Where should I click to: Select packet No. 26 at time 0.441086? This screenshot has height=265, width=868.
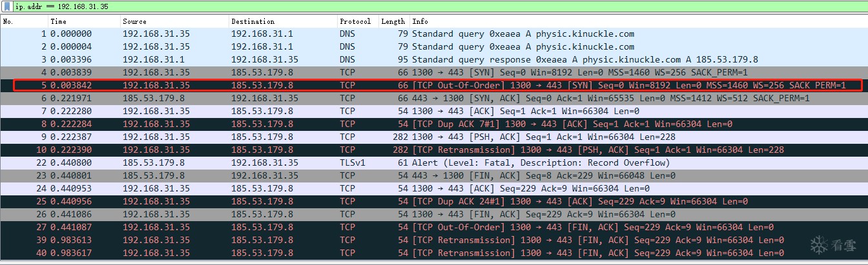[434, 214]
